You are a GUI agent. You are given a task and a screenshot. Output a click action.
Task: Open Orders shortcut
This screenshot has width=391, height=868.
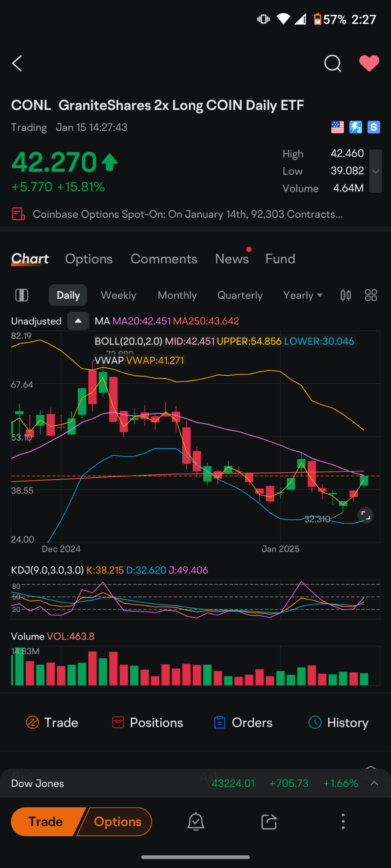[x=243, y=722]
